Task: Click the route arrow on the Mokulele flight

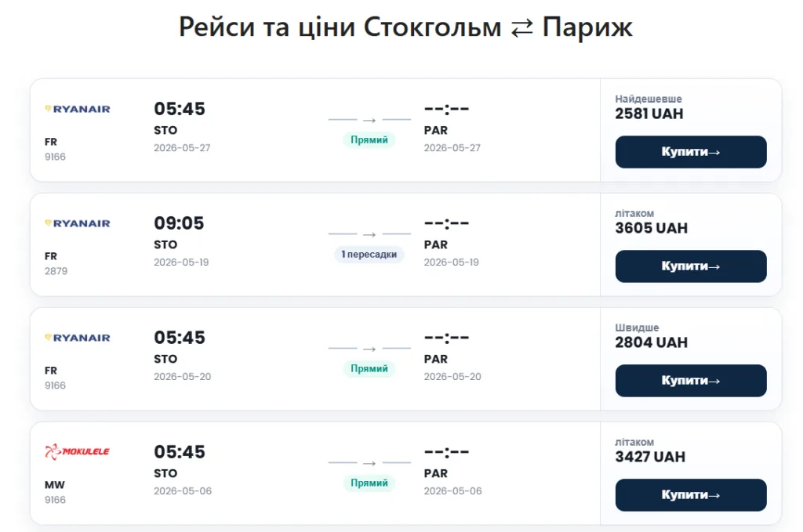Action: 369,463
